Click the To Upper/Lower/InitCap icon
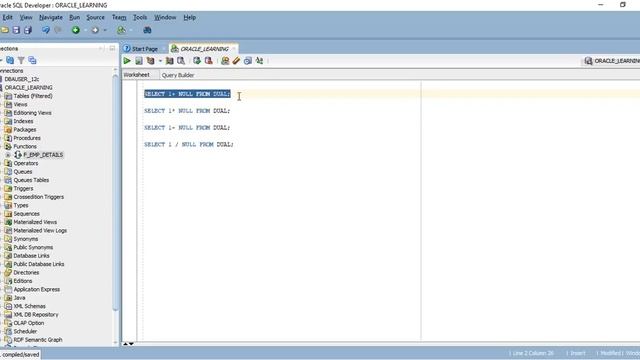 point(259,61)
